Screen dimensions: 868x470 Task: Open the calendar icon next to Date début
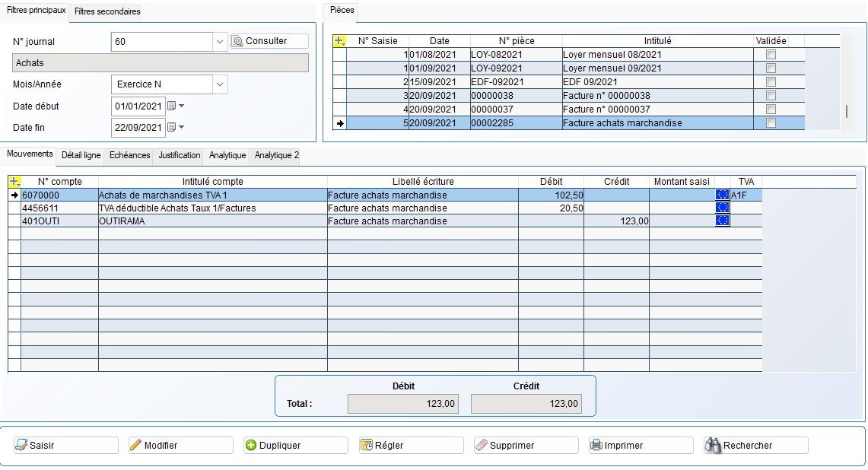(x=172, y=106)
